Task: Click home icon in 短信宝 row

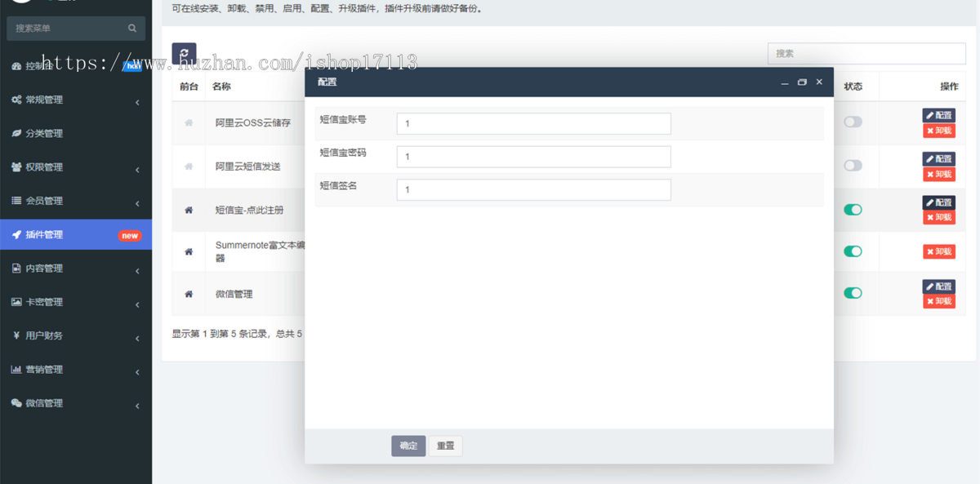Action: [x=189, y=210]
